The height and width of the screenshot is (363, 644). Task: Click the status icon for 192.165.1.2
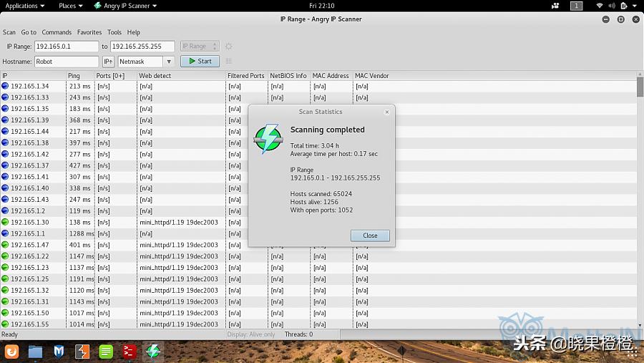pyautogui.click(x=5, y=210)
